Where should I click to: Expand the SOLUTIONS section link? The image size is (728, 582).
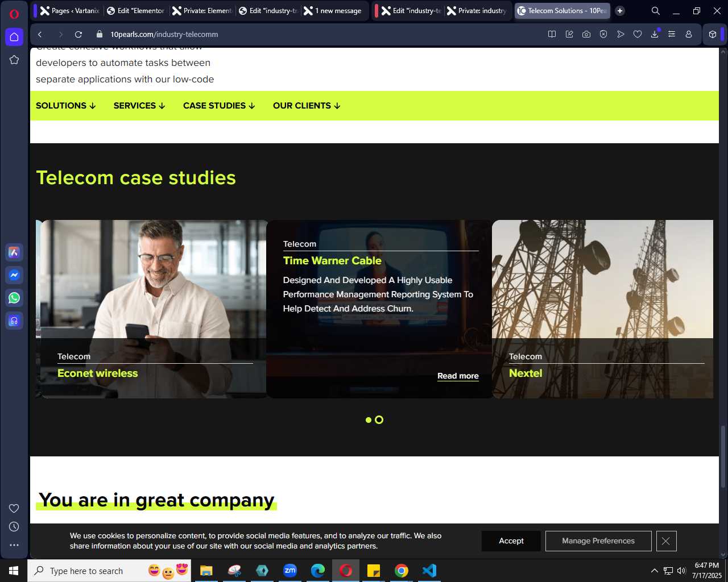[x=66, y=106]
